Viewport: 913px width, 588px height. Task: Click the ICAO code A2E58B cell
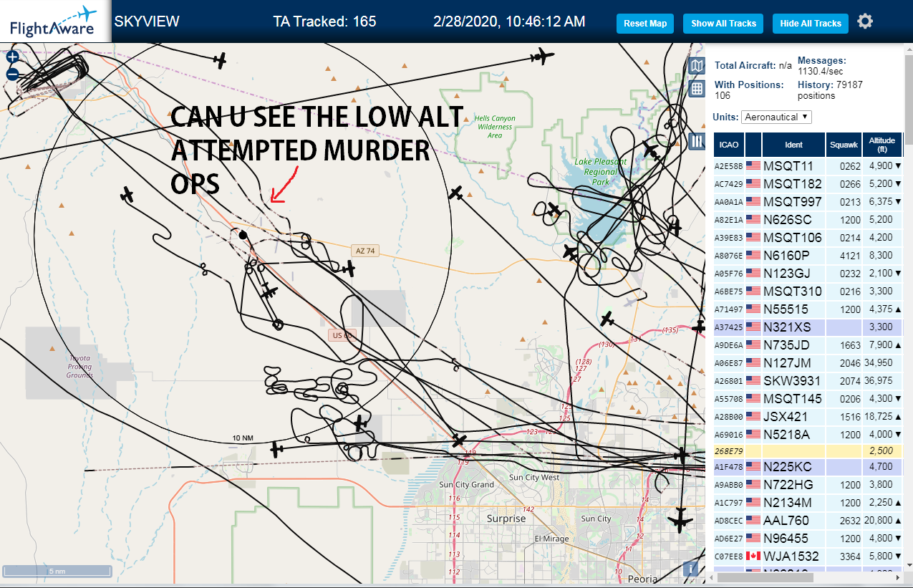point(729,167)
